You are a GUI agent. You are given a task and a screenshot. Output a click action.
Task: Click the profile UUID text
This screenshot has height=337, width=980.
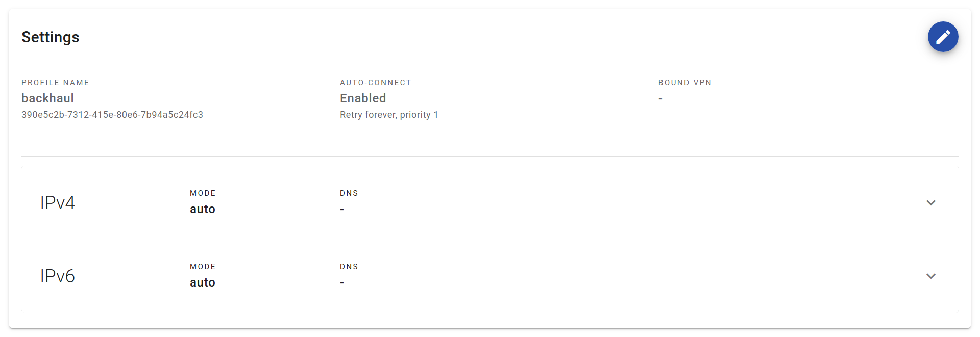coord(112,115)
